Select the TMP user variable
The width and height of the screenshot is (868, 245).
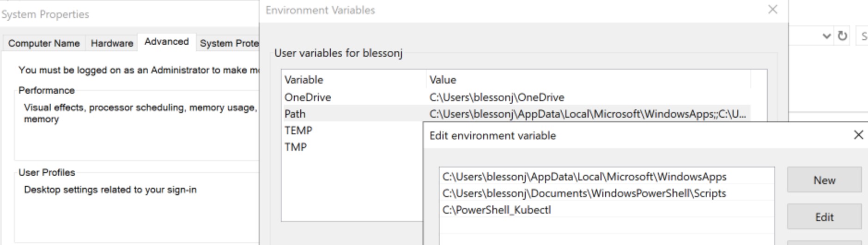(296, 147)
